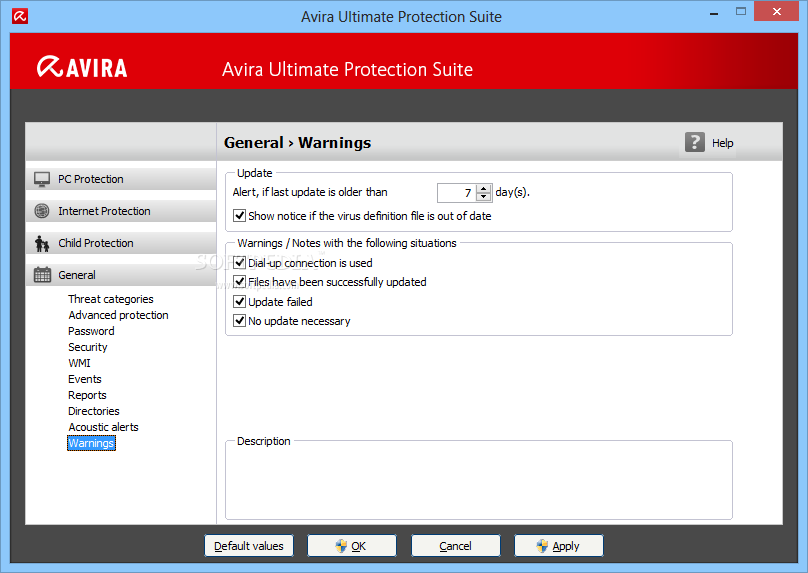Click the Cancel button

click(x=456, y=546)
